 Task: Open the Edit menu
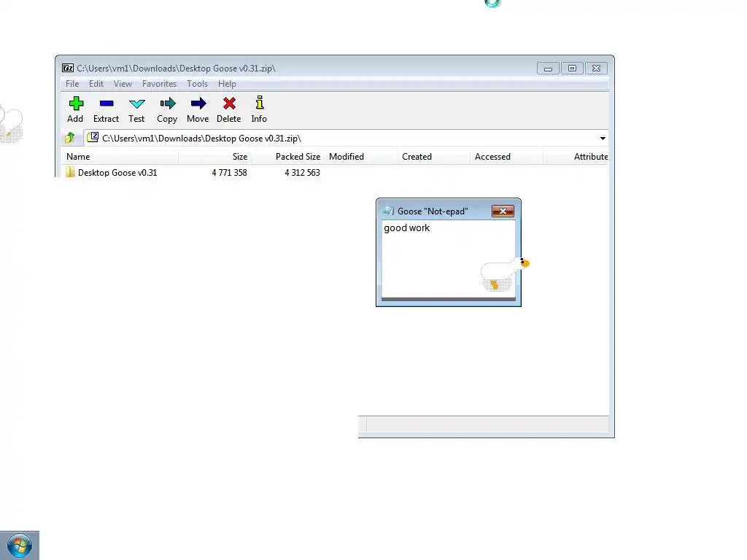tap(96, 84)
